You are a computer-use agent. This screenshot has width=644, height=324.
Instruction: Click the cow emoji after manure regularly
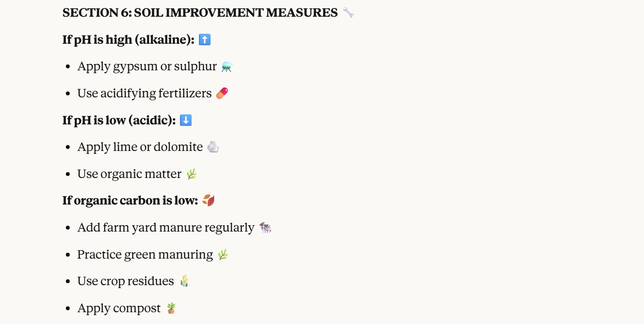tap(265, 228)
